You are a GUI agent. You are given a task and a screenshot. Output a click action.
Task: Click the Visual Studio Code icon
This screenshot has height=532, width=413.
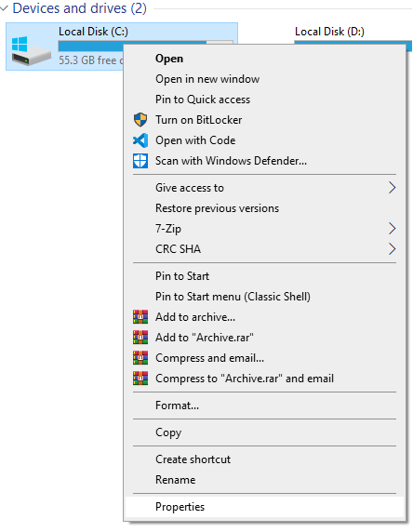[x=140, y=140]
